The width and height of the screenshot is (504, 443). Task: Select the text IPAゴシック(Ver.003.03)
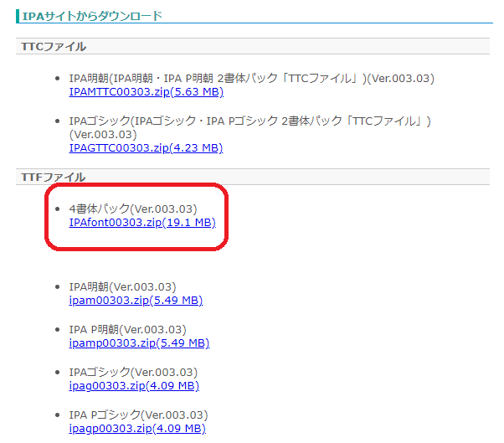[x=133, y=373]
